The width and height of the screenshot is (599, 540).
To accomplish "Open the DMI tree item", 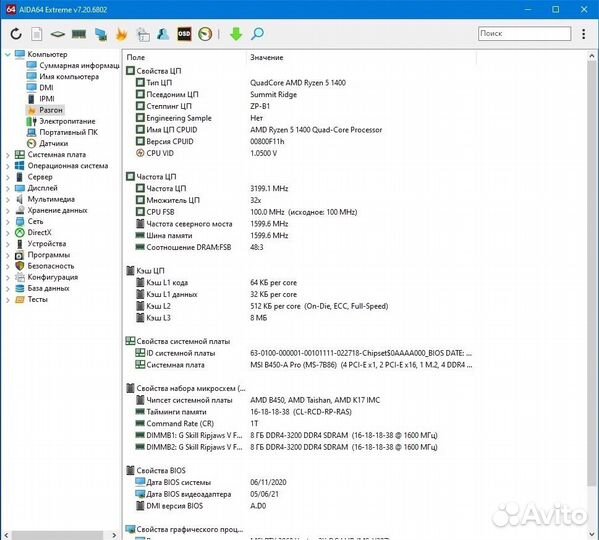I will [x=40, y=88].
